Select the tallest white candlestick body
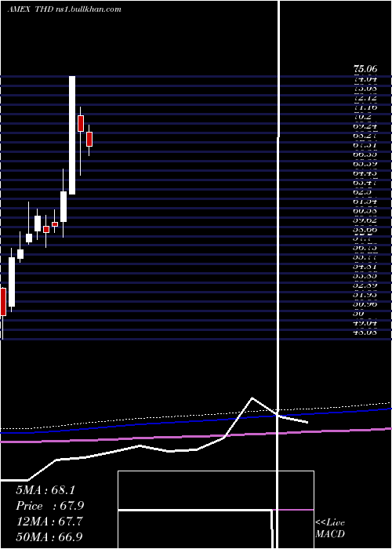 72,135
